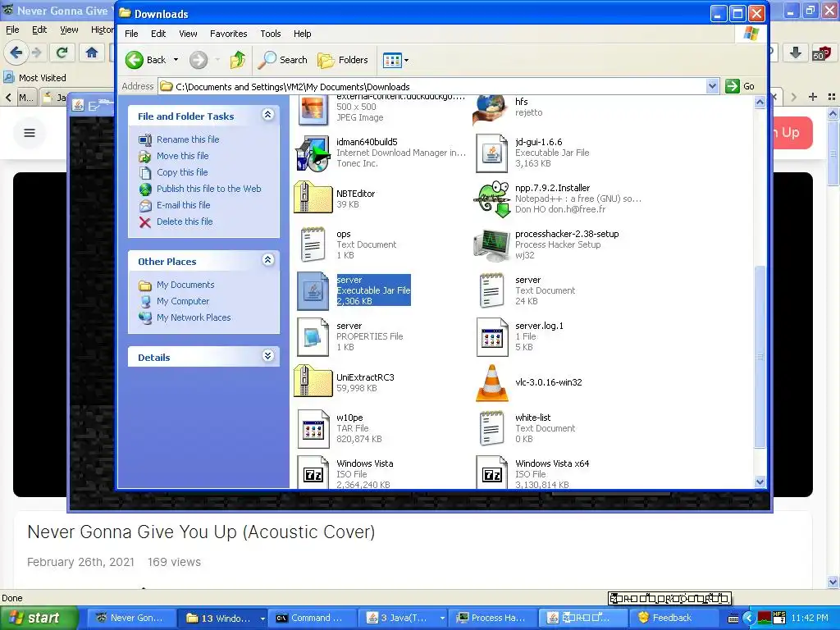Click Move this file

182,156
